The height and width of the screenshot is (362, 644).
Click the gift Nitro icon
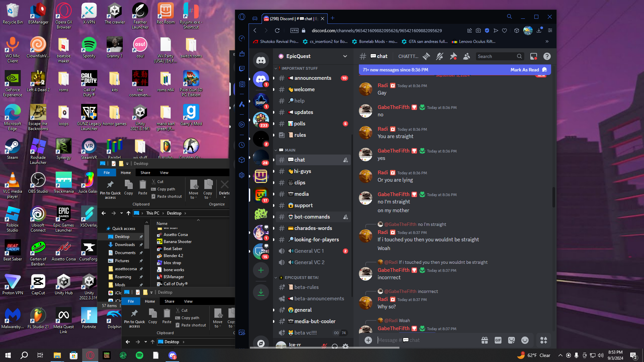tap(484, 340)
